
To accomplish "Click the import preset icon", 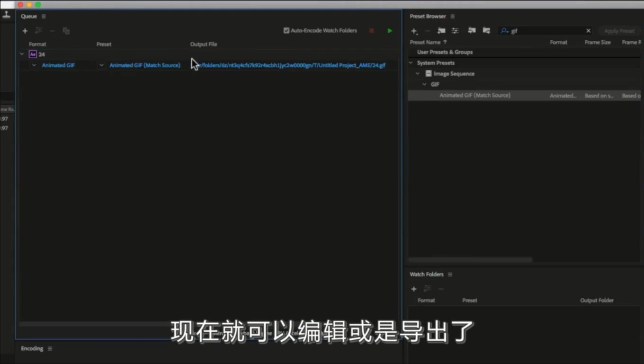I will pos(472,31).
